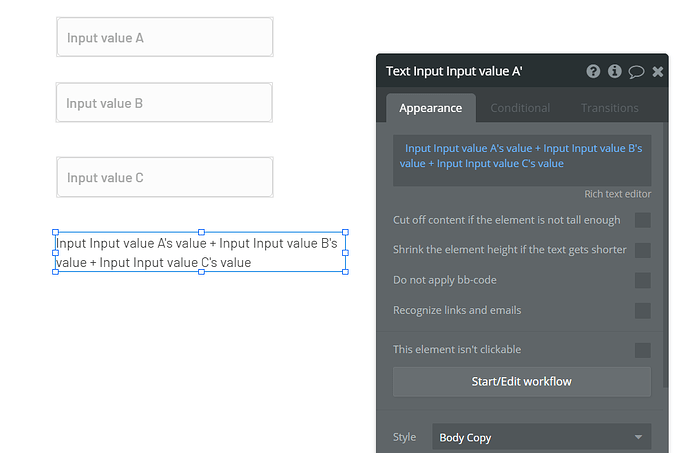The image size is (690, 453).
Task: Close the property editor panel
Action: [x=657, y=71]
